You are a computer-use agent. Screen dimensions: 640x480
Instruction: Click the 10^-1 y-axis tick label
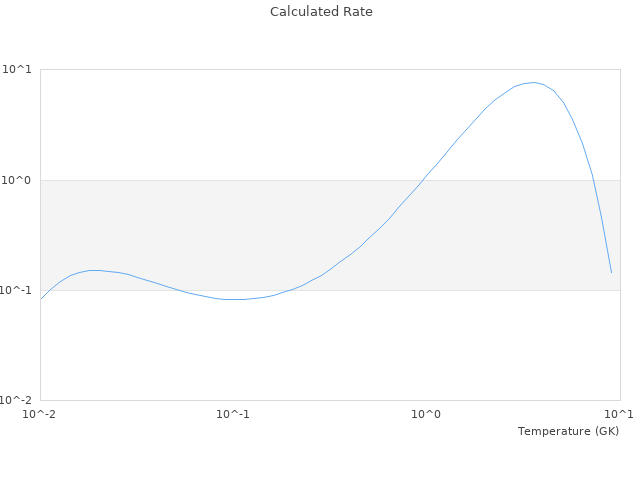tap(17, 290)
